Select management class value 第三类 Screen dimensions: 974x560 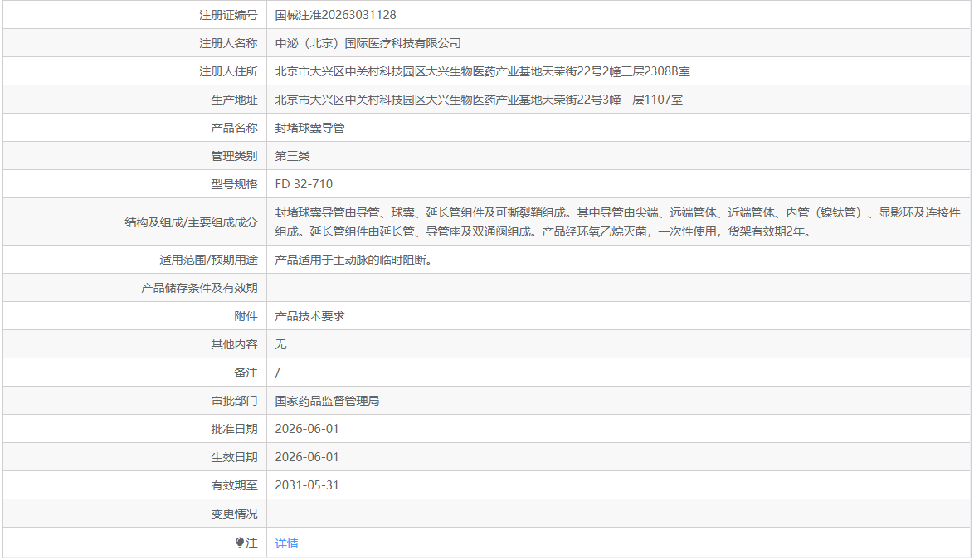tap(292, 156)
